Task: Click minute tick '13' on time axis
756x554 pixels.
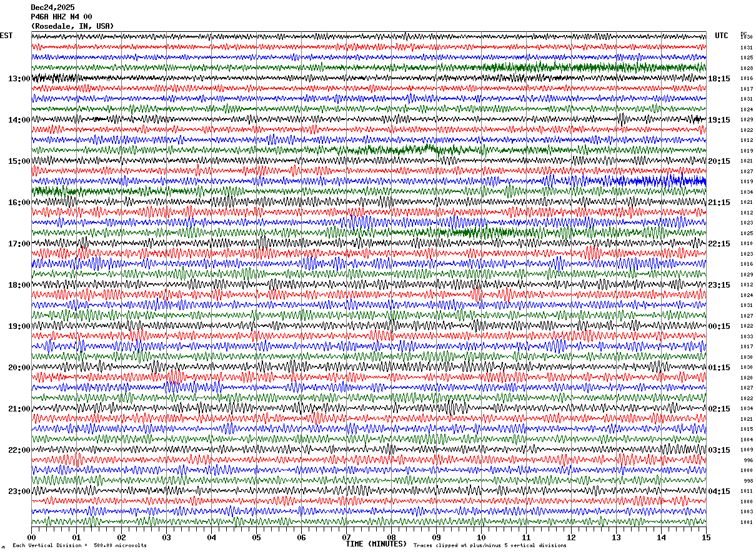Action: 616,537
